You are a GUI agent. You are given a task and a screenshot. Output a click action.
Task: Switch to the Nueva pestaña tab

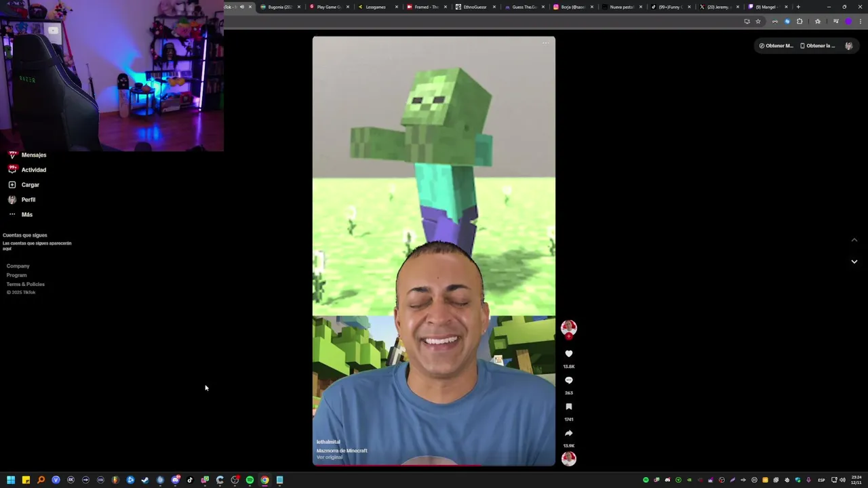click(x=621, y=7)
